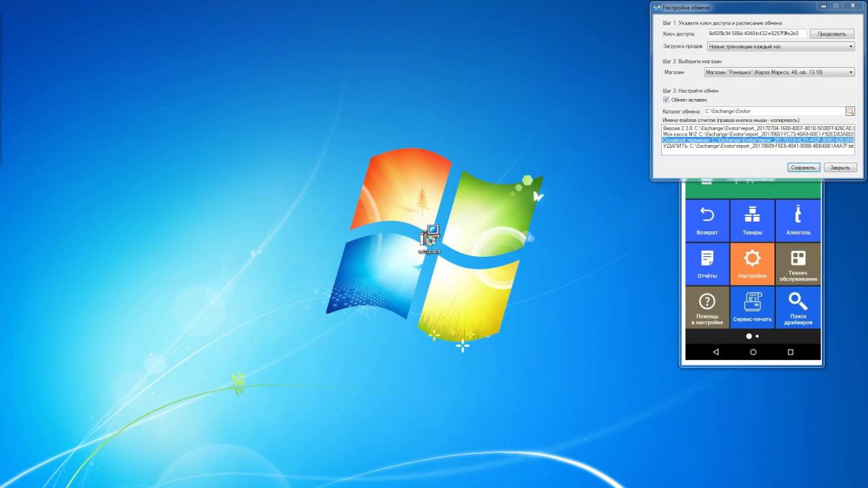Select the УДАЛИТЬ report row
Screen dimensions: 868x488
(758, 146)
